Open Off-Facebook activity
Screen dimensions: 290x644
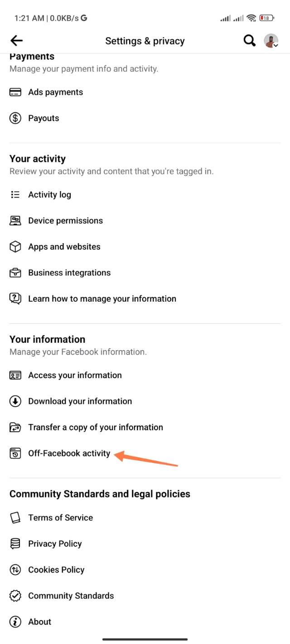(69, 453)
